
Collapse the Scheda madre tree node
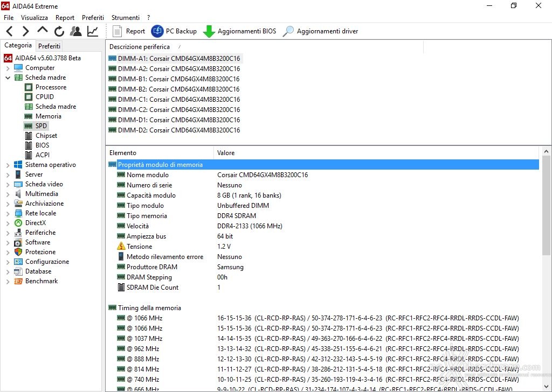[8, 78]
